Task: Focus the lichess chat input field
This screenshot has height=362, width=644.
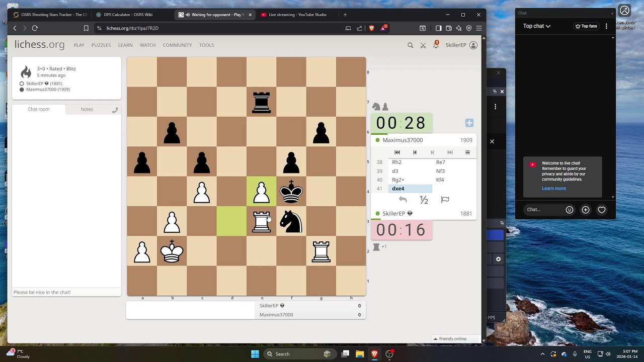Action: (66, 292)
